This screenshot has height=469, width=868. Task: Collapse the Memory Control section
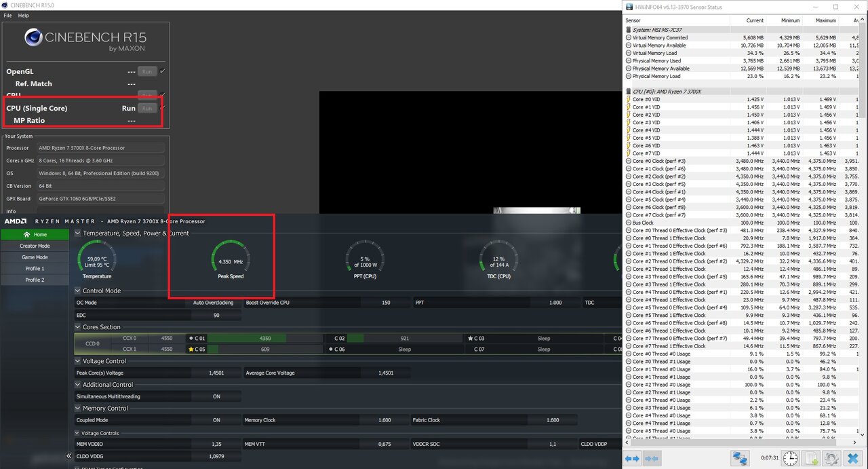77,408
